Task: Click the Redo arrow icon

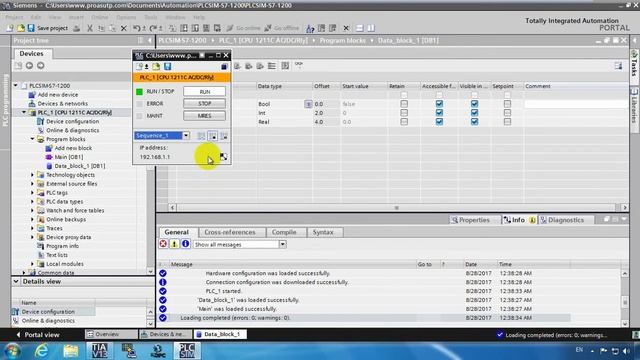Action: pos(153,28)
